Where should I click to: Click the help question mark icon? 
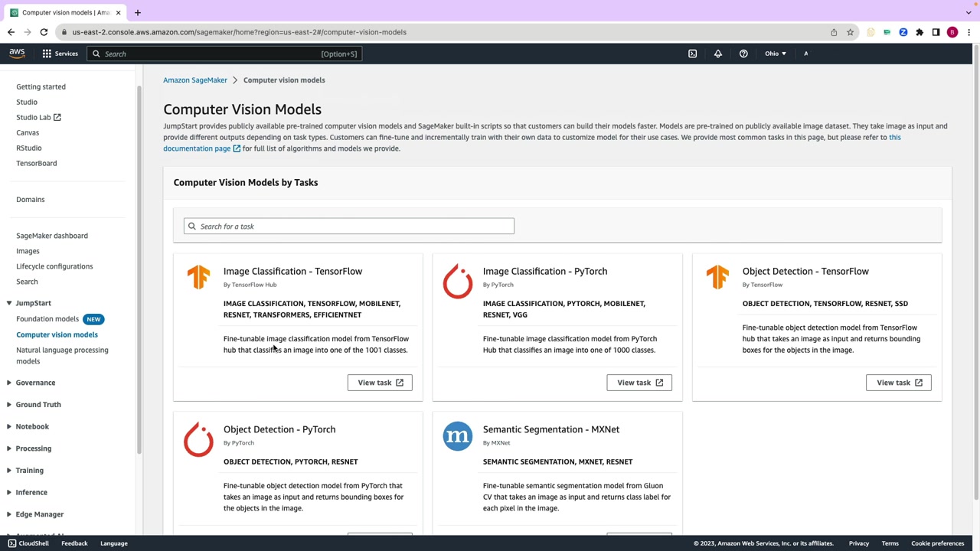click(x=743, y=54)
